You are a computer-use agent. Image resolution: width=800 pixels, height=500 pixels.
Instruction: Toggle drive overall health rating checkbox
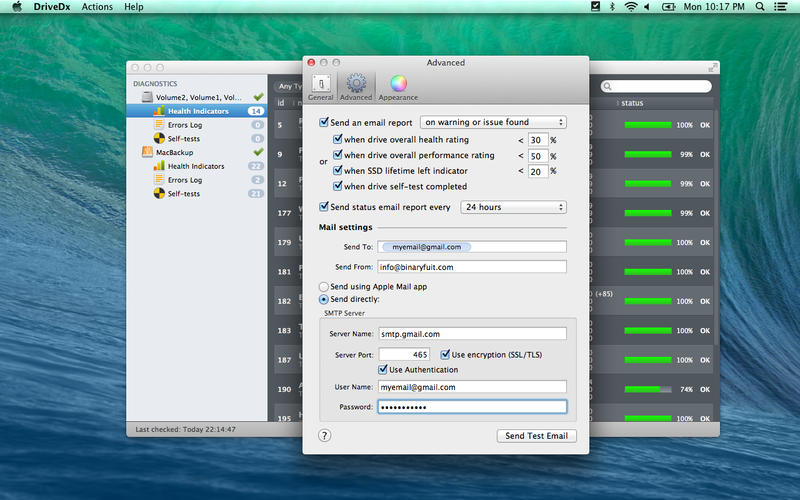[337, 139]
